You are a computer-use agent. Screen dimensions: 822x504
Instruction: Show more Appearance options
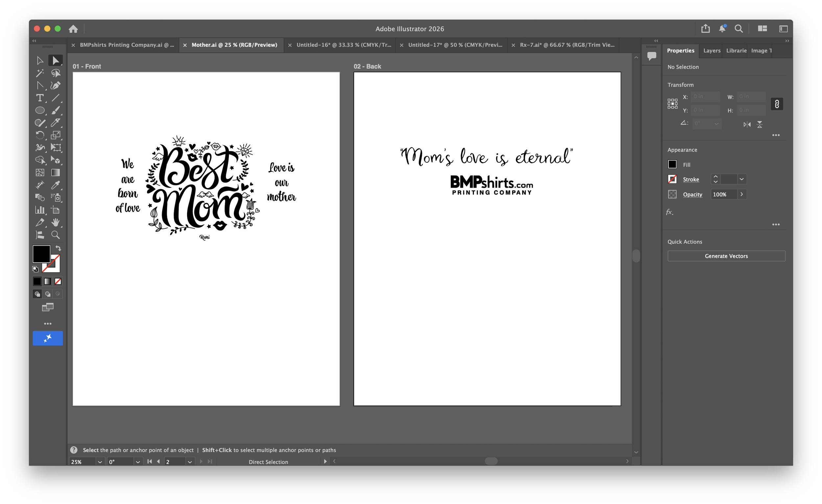pyautogui.click(x=776, y=225)
